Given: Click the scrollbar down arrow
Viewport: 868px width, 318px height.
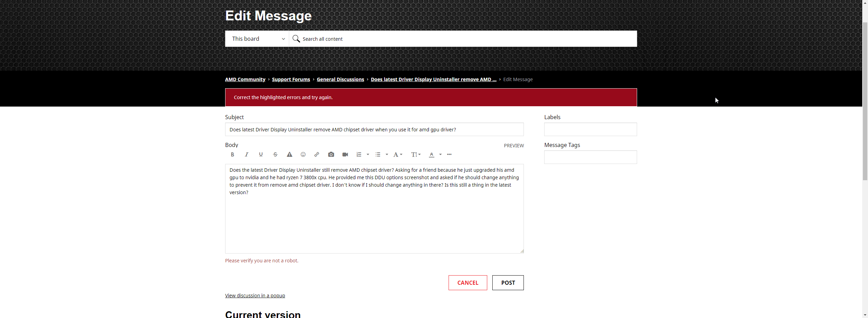Looking at the screenshot, I should tap(865, 315).
